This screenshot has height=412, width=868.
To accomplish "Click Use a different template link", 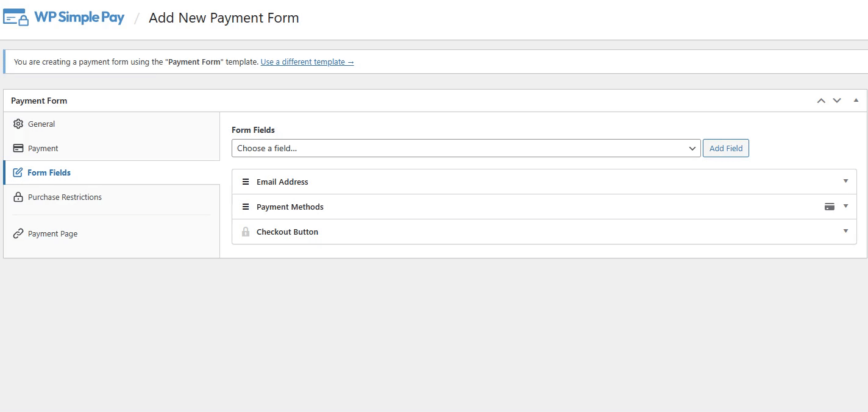I will tap(307, 62).
